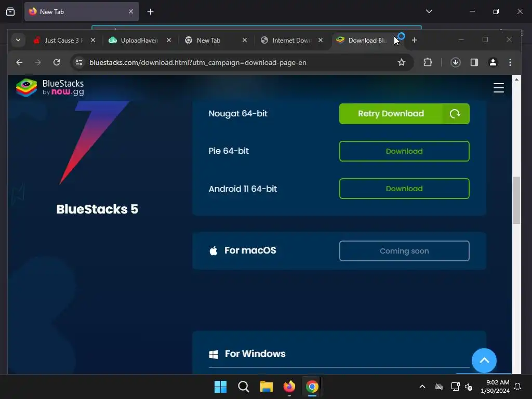Click the page's vertical scrollbar thumb
Image resolution: width=532 pixels, height=399 pixels.
(x=516, y=200)
